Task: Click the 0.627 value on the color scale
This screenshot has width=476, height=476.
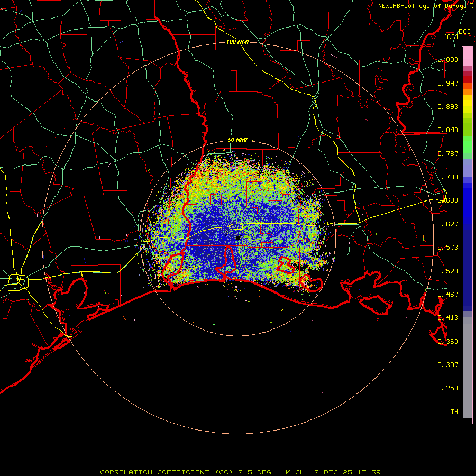Action: tap(448, 224)
